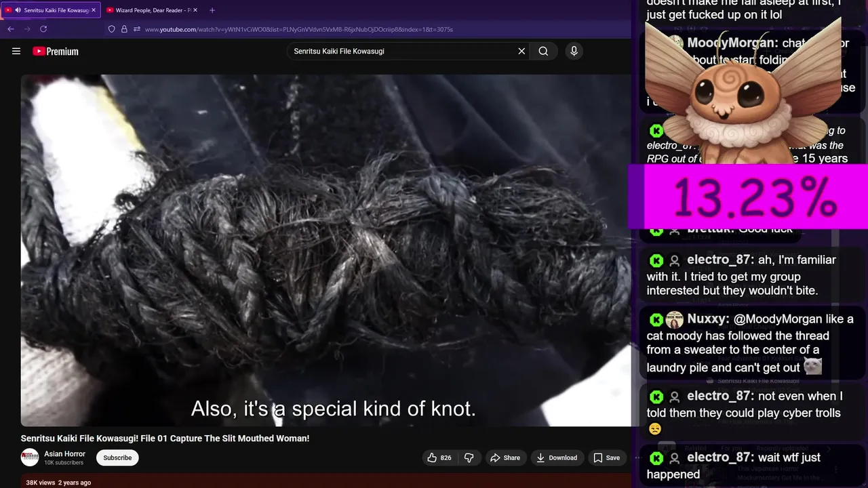The width and height of the screenshot is (868, 488).
Task: Open tracking protection shield icon
Action: tap(112, 29)
